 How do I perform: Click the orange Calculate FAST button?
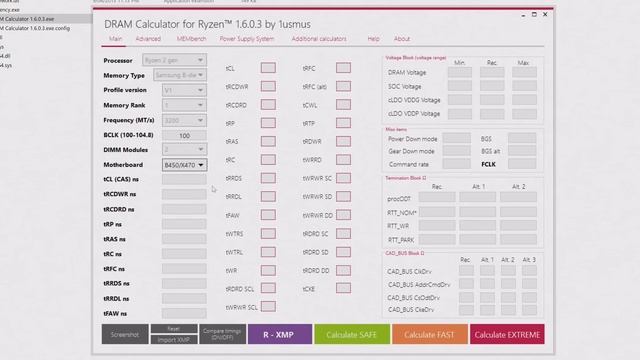[x=429, y=334]
